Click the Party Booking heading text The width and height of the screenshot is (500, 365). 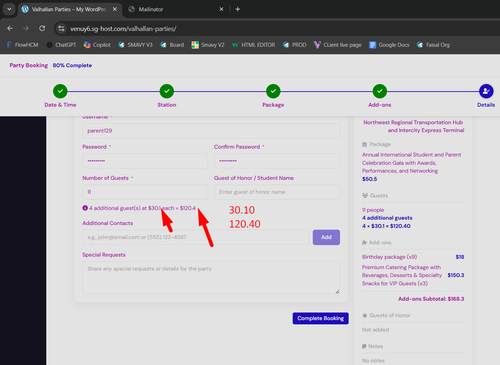[x=29, y=65]
